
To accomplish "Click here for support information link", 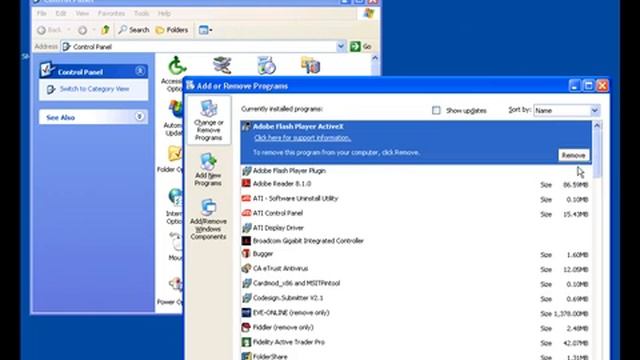I will (x=302, y=138).
